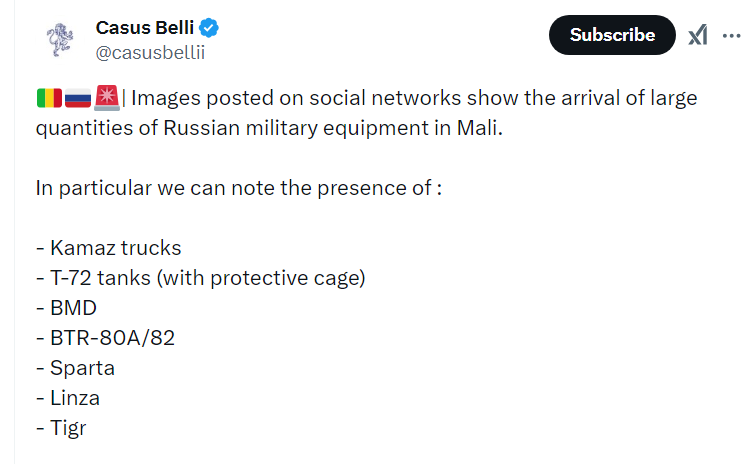Click the 'BTR-80A/82' list entry
Viewport: 745px width, 464px height.
(106, 338)
